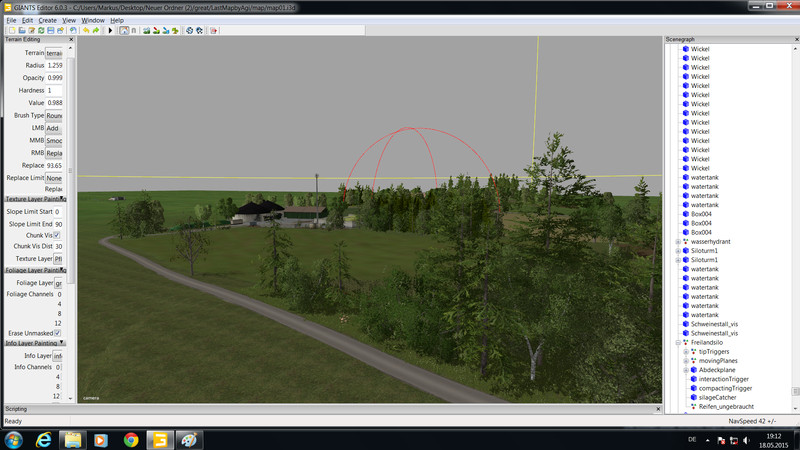Click the Undo arrow toolbar icon
Image resolution: width=800 pixels, height=450 pixels.
tap(87, 30)
